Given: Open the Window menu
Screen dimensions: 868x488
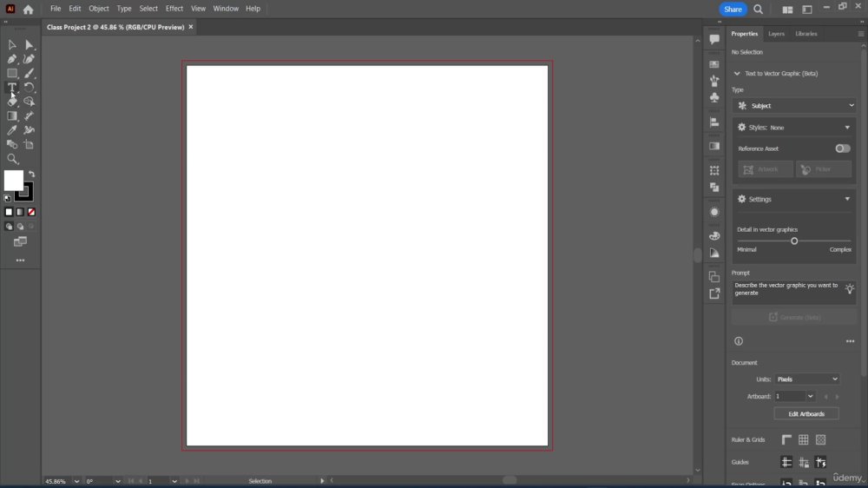Looking at the screenshot, I should [226, 9].
